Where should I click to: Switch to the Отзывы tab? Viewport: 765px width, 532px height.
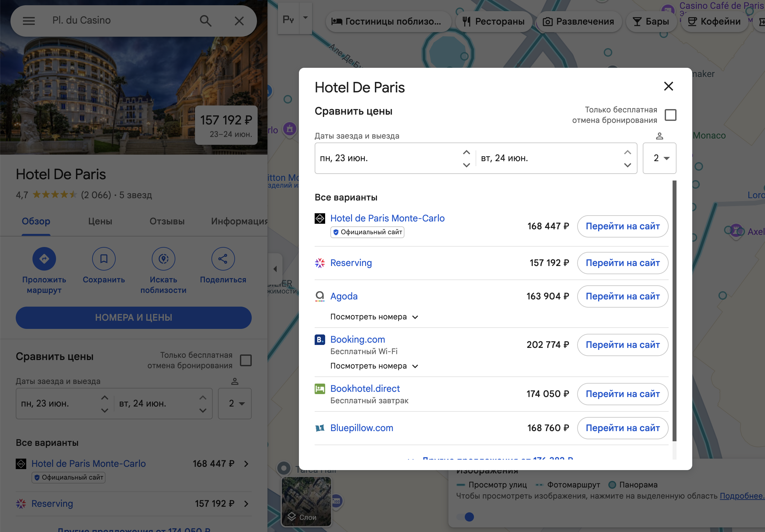tap(167, 221)
